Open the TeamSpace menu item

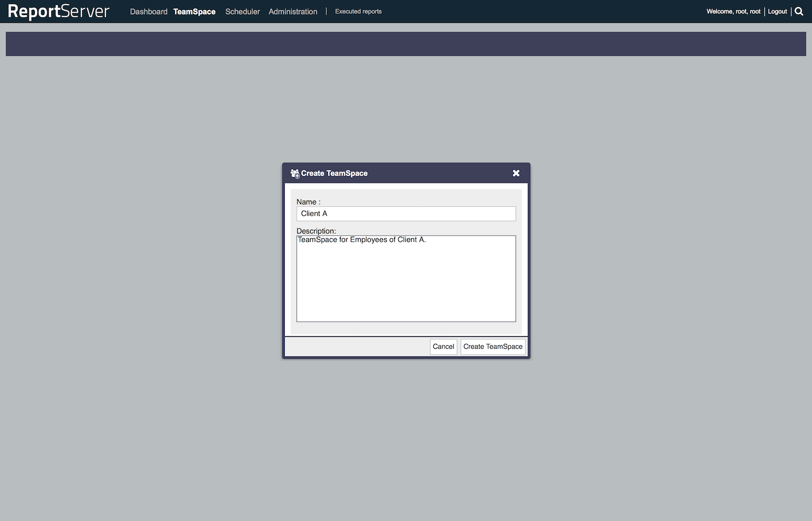pyautogui.click(x=194, y=11)
